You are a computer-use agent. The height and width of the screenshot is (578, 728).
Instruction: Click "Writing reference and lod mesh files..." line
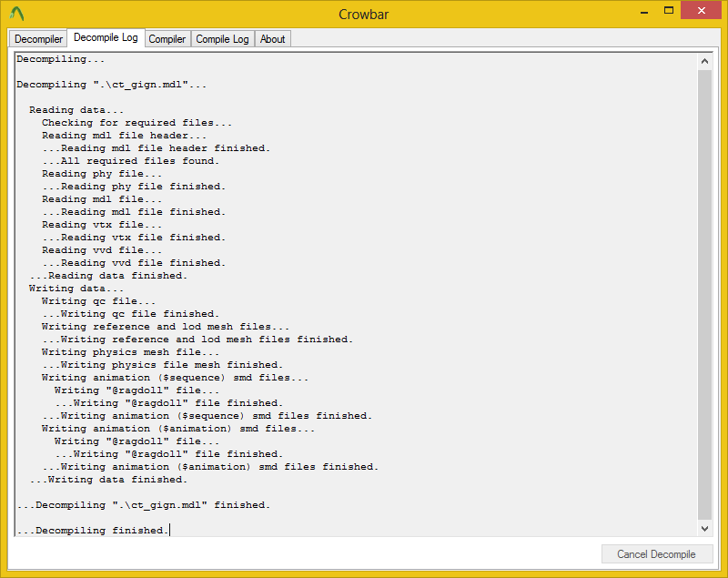tap(166, 327)
